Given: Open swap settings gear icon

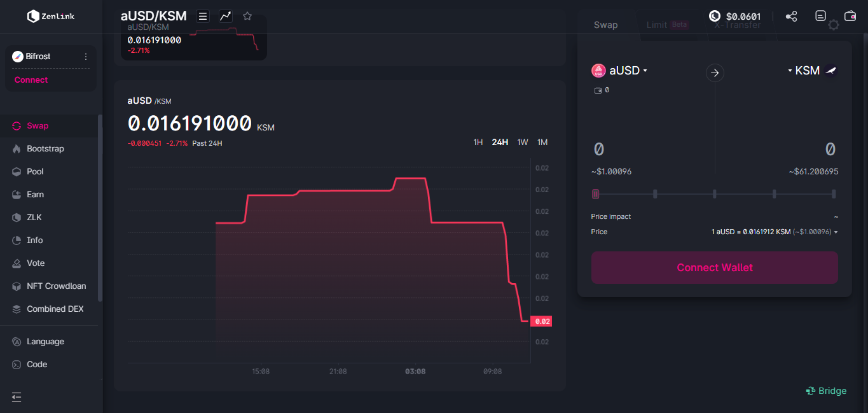Looking at the screenshot, I should point(834,25).
